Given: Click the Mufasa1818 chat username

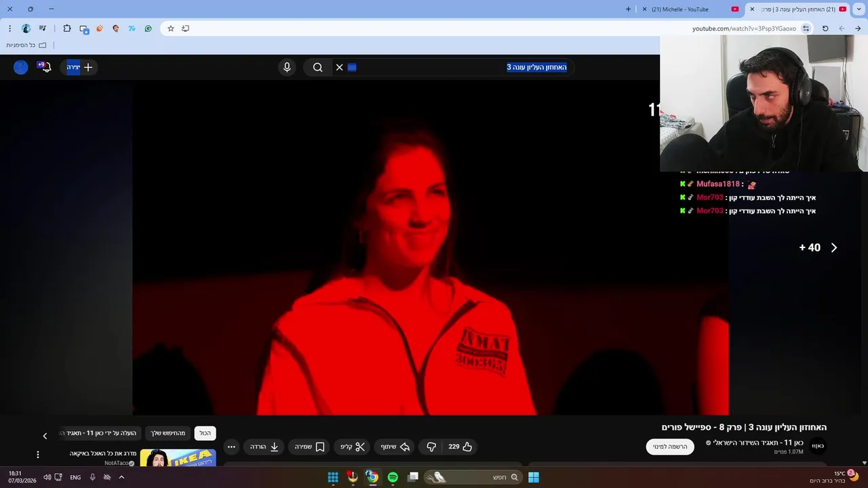Looking at the screenshot, I should [718, 184].
